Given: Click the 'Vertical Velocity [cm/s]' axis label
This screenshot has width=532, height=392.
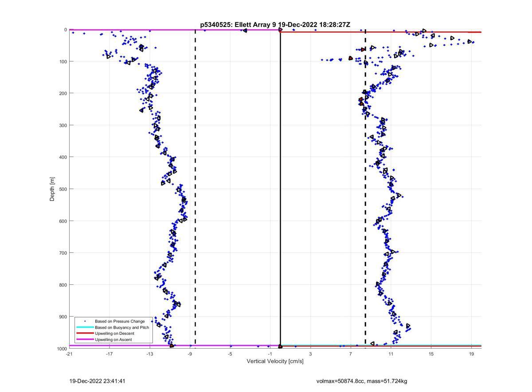Looking at the screenshot, I should 275,361.
